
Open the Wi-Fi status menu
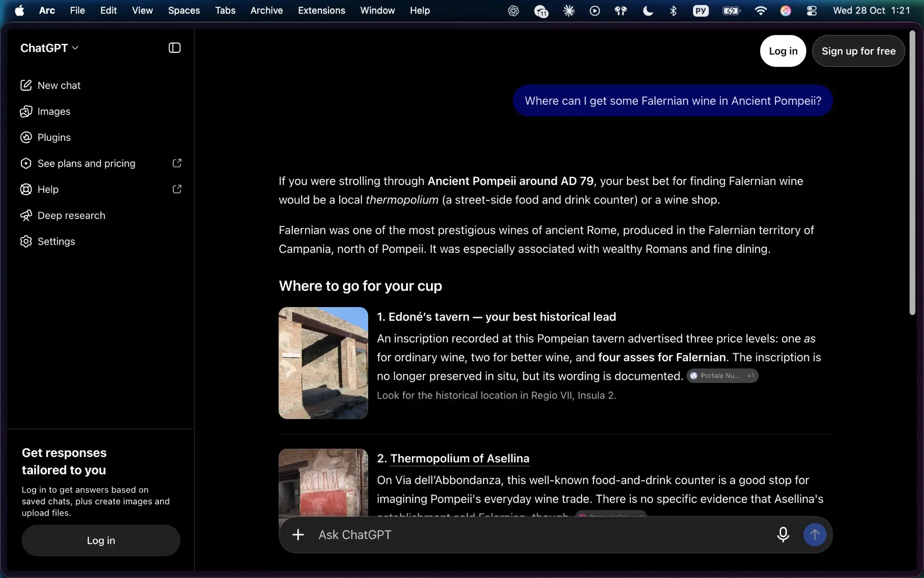760,11
